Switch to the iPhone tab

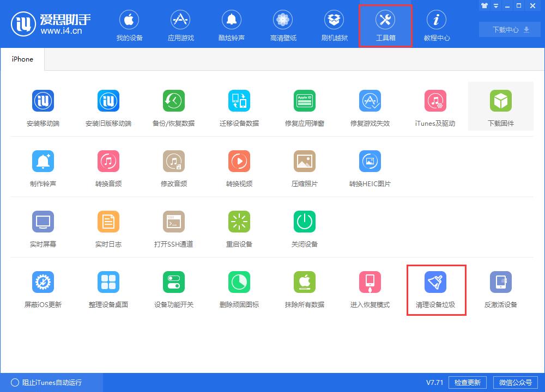[x=22, y=59]
